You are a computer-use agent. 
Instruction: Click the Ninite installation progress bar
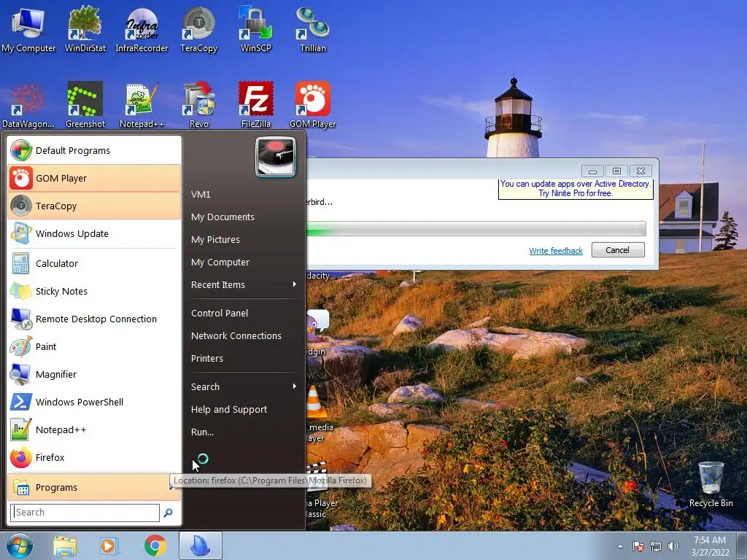click(x=476, y=229)
